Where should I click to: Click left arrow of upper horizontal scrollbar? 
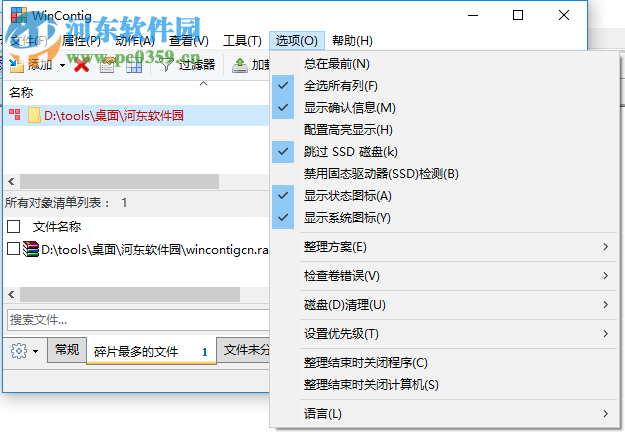(11, 182)
